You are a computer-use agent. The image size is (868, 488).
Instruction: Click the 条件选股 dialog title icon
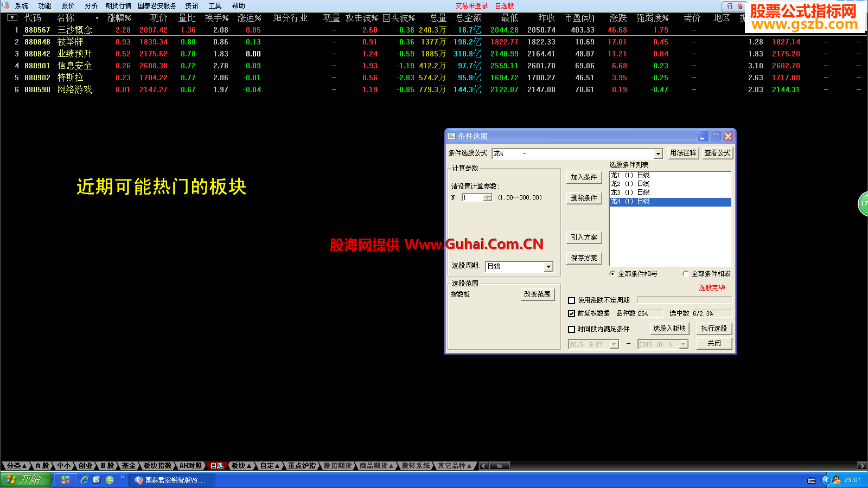(x=451, y=136)
